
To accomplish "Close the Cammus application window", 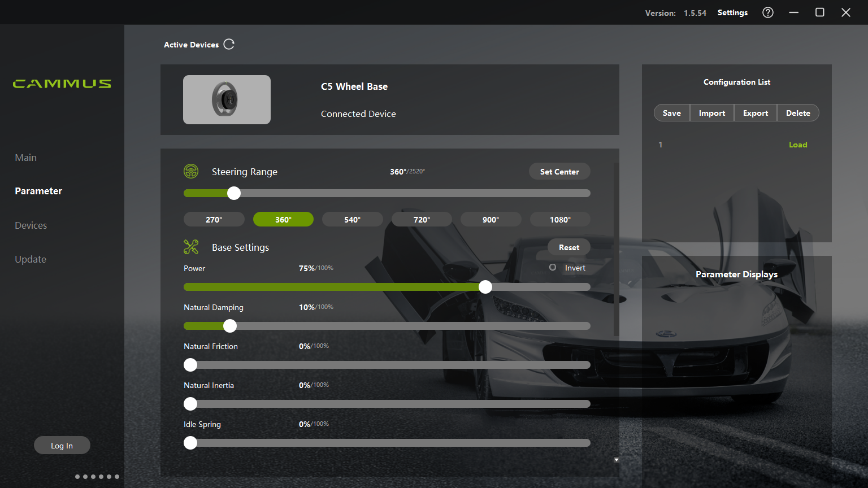I will tap(846, 12).
